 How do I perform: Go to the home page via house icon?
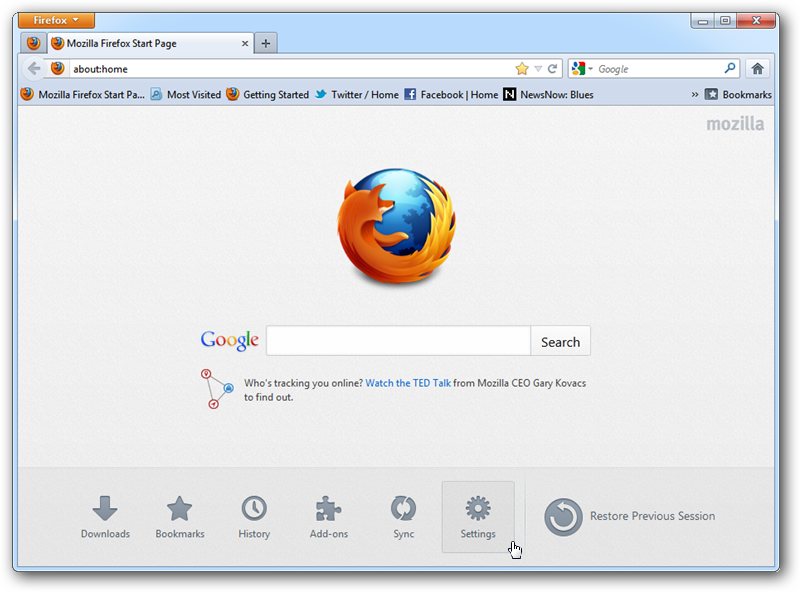tap(758, 68)
